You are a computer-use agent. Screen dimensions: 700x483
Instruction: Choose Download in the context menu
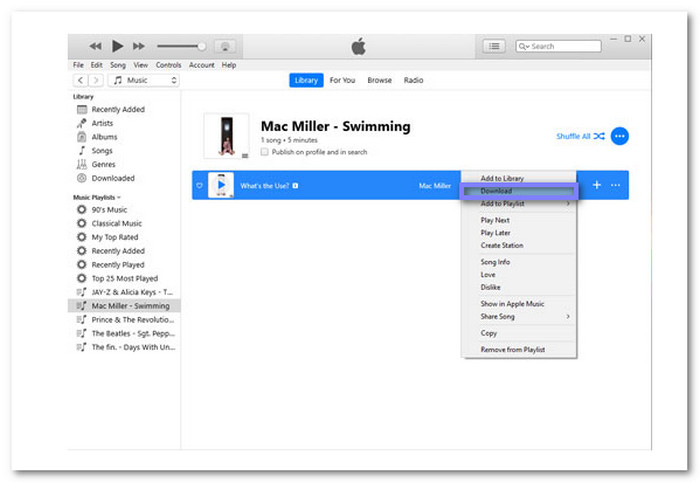point(519,191)
